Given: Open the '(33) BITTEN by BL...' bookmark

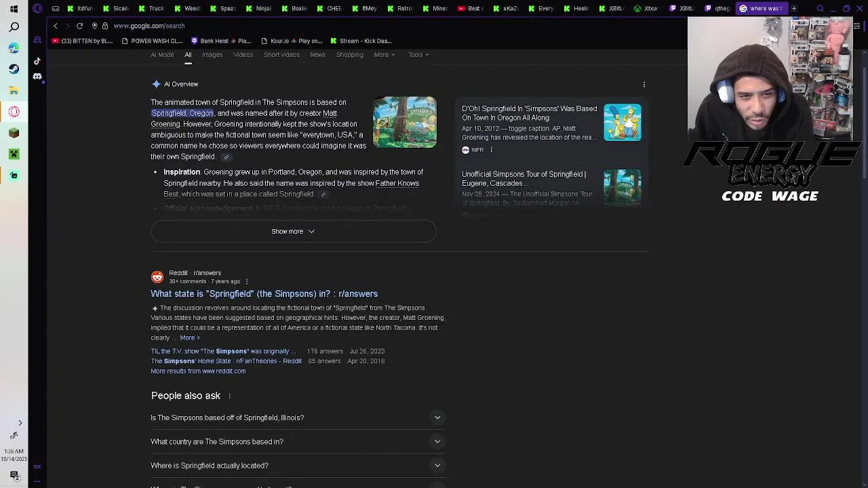Looking at the screenshot, I should coord(82,41).
